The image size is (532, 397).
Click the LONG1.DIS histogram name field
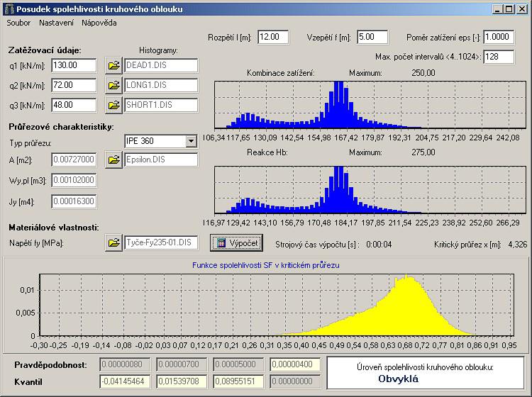click(x=161, y=85)
